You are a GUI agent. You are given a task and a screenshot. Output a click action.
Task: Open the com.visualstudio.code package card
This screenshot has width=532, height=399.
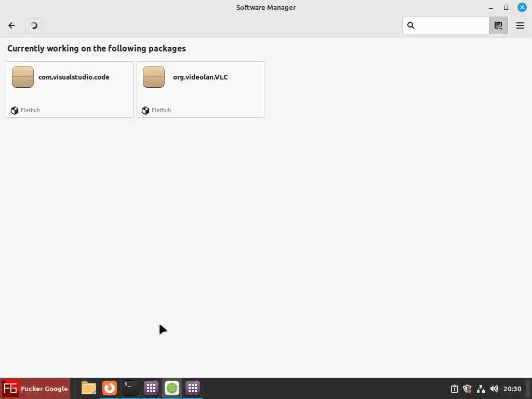tap(70, 89)
